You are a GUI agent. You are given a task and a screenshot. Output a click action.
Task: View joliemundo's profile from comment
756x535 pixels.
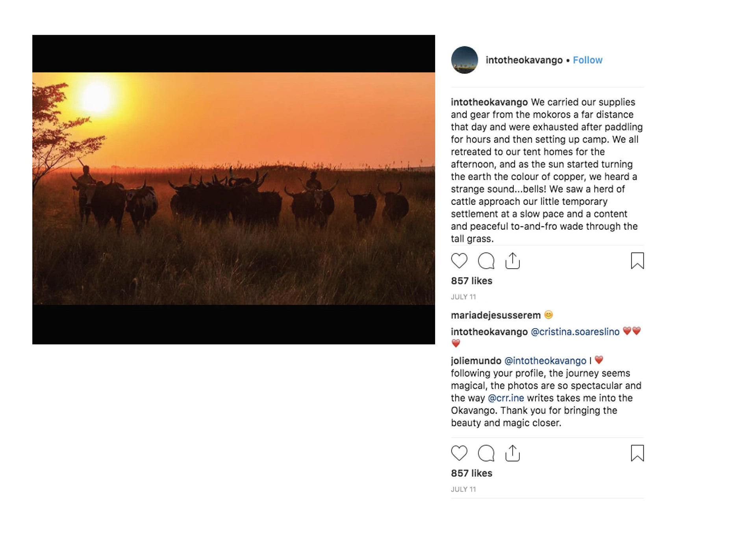click(x=476, y=361)
